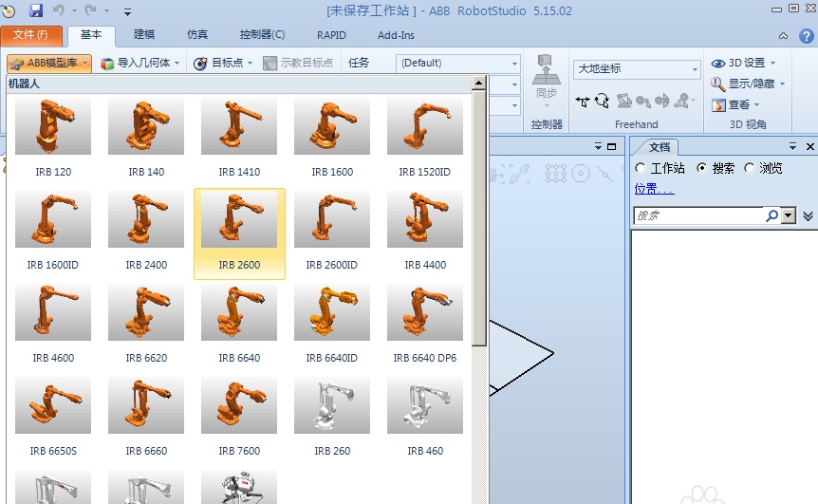Open the 显示/隐藏 show/hide menu
Screen dimensions: 818x504
point(748,84)
